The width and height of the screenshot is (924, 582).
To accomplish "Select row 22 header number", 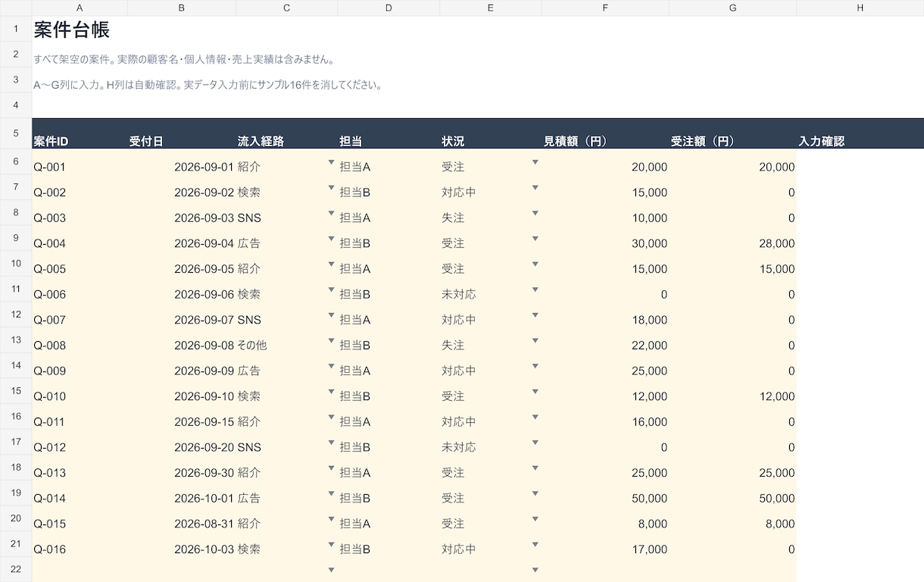I will [x=16, y=569].
